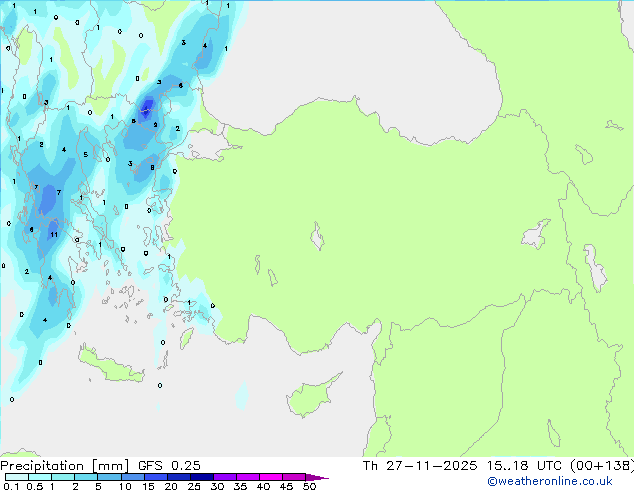
Task: Select the 35–40 mm violet legend swatch
Action: pyautogui.click(x=247, y=477)
